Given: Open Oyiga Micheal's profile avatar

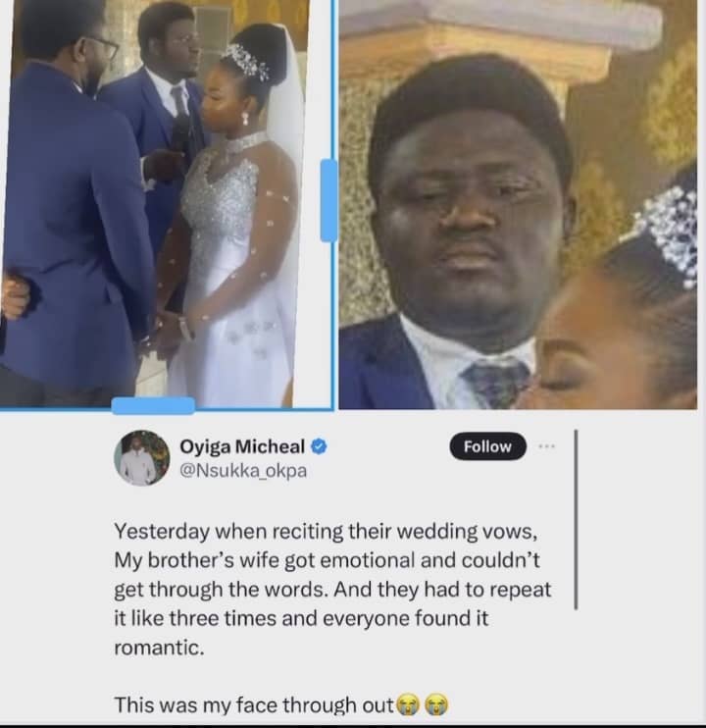Looking at the screenshot, I should (141, 458).
